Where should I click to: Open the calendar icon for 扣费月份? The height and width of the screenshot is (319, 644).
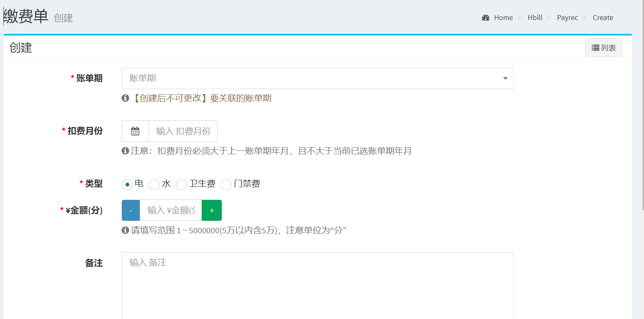(x=135, y=131)
